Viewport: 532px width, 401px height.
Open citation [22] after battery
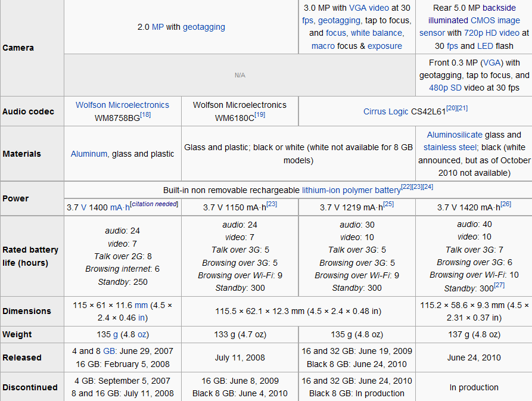[406, 187]
